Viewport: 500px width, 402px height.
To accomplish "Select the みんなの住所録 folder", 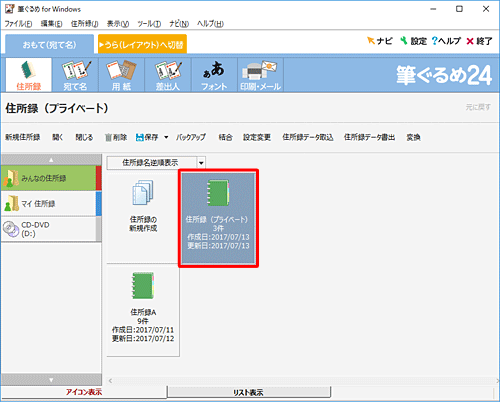I will pos(51,178).
